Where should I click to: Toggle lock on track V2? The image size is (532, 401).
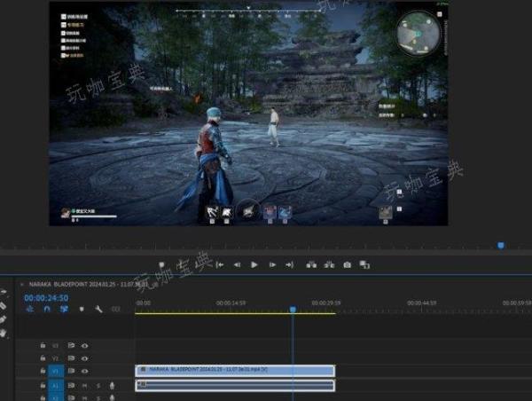(43, 358)
